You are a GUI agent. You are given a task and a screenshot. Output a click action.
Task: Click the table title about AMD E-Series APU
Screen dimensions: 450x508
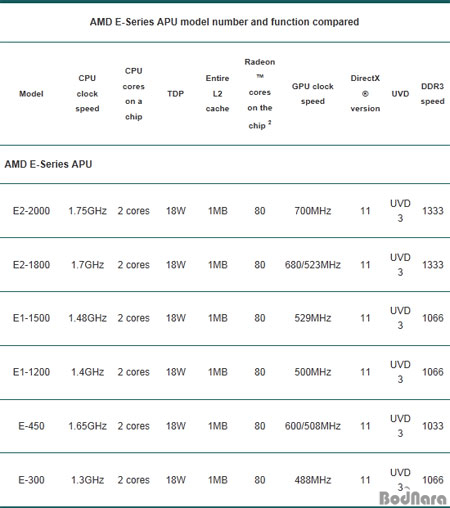coord(224,22)
